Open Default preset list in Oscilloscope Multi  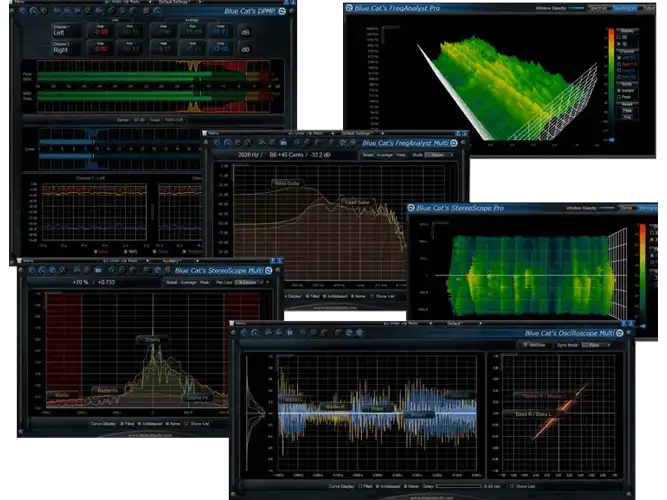tap(454, 323)
